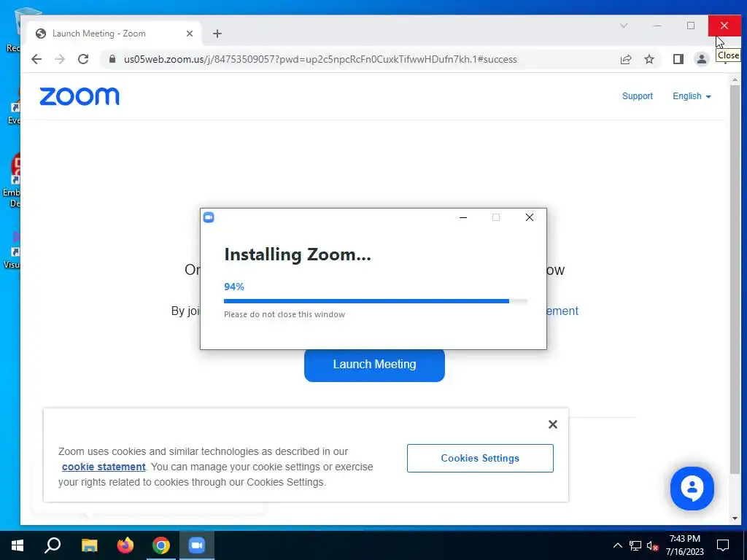
Task: Click the forward navigation arrow
Action: pyautogui.click(x=60, y=59)
